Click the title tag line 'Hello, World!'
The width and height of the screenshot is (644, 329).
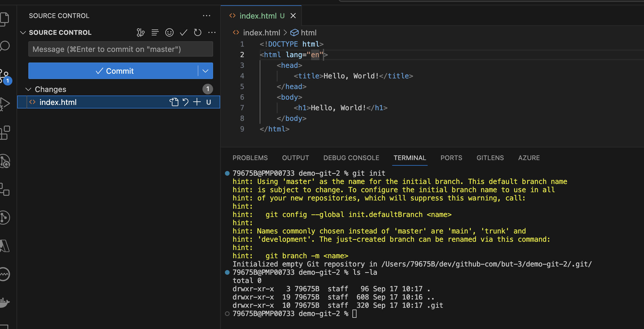353,76
